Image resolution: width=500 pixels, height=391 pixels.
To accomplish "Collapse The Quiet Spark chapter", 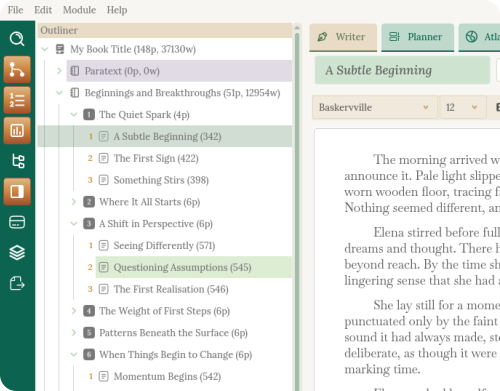I will (74, 115).
